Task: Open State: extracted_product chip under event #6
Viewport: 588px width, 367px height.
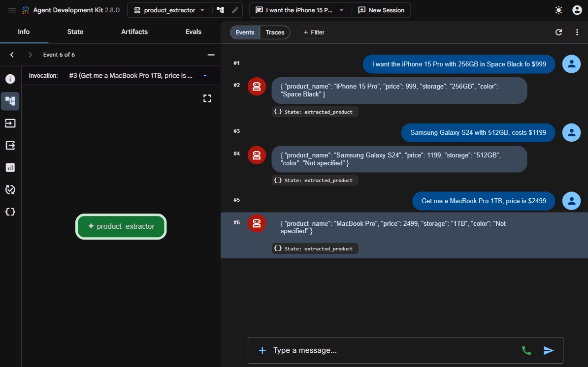Action: tap(315, 248)
